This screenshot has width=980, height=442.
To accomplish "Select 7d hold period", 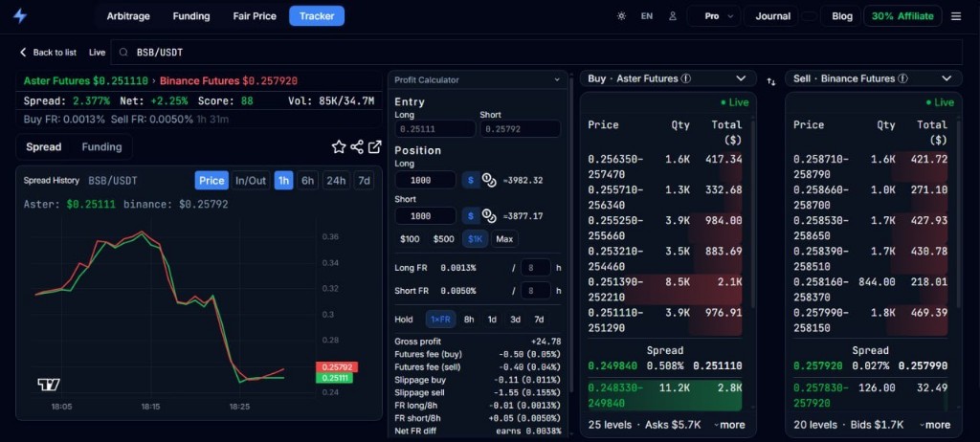I will pyautogui.click(x=539, y=320).
